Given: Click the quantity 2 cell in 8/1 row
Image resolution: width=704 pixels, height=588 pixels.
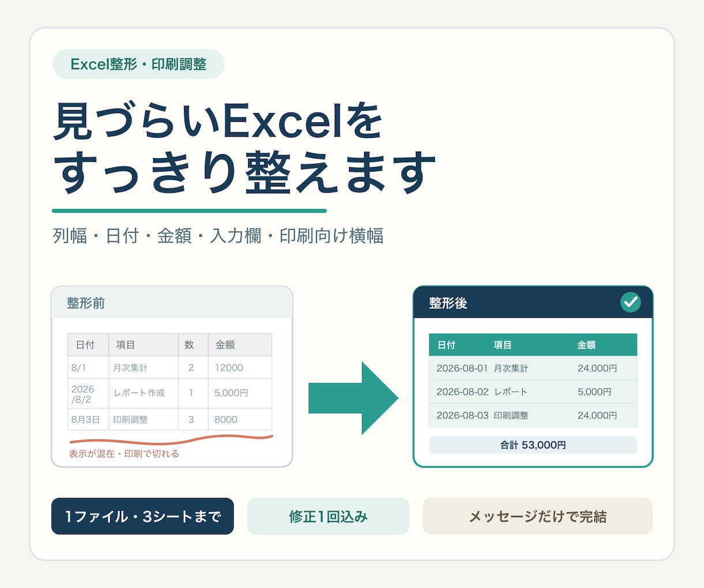Looking at the screenshot, I should (193, 368).
